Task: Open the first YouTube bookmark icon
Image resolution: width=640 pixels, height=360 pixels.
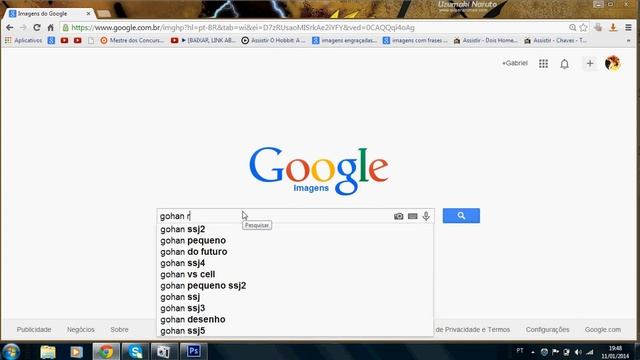Action: pyautogui.click(x=64, y=40)
